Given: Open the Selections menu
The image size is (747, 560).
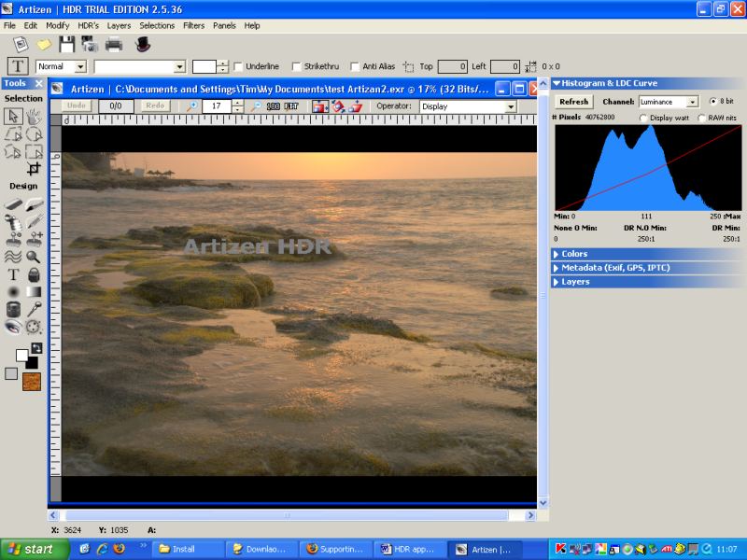Looking at the screenshot, I should [157, 25].
